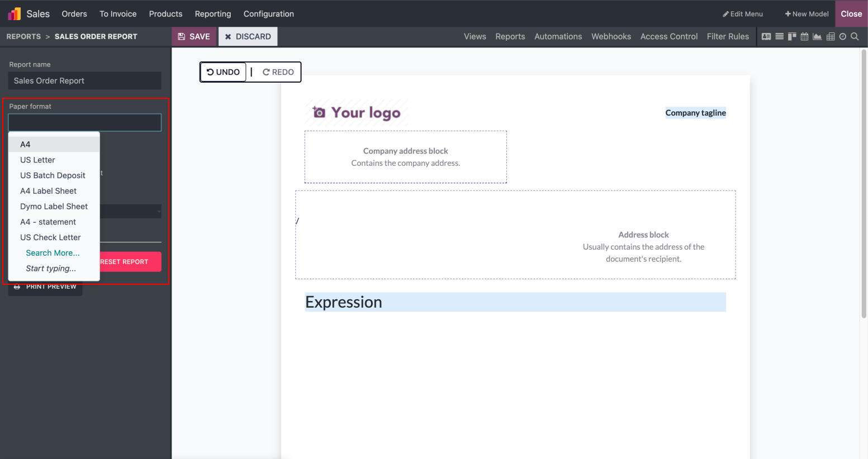Pick Dymo Label Sheet format
Viewport: 868px width, 459px height.
[x=54, y=207]
